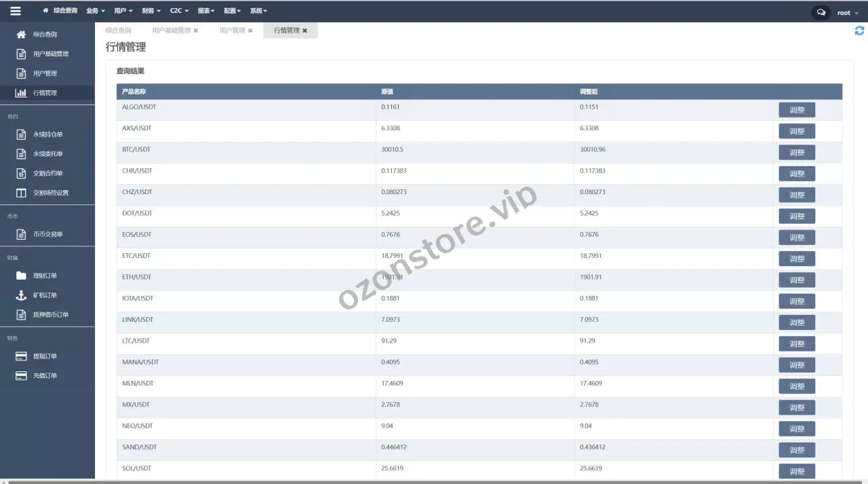This screenshot has width=868, height=484.
Task: Open 永续持仓单 in the sidebar
Action: (x=47, y=134)
